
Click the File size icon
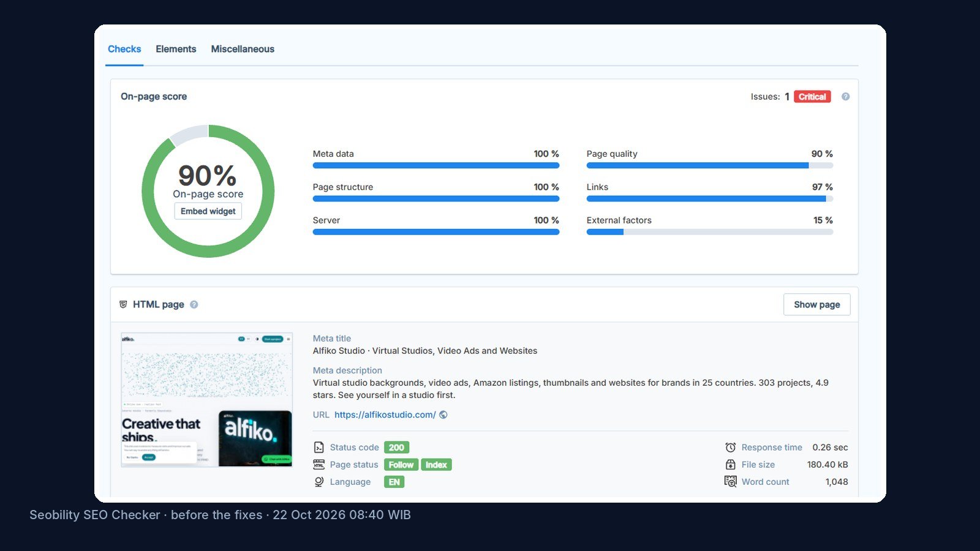tap(730, 465)
